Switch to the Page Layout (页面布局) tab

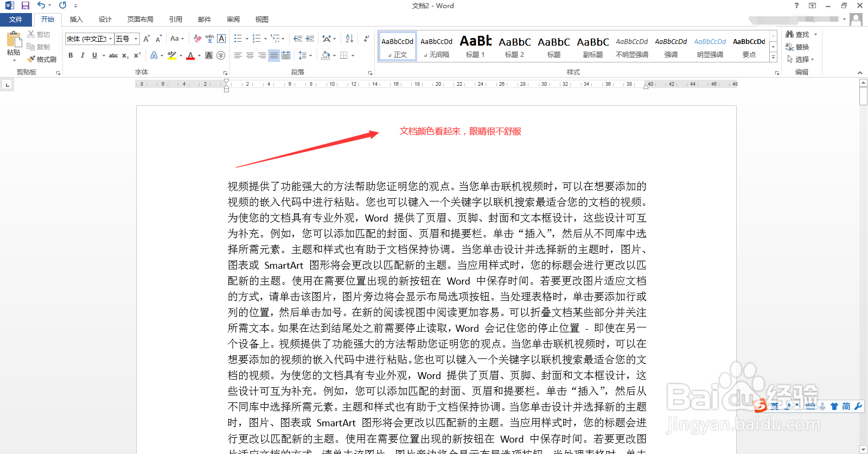click(x=141, y=20)
